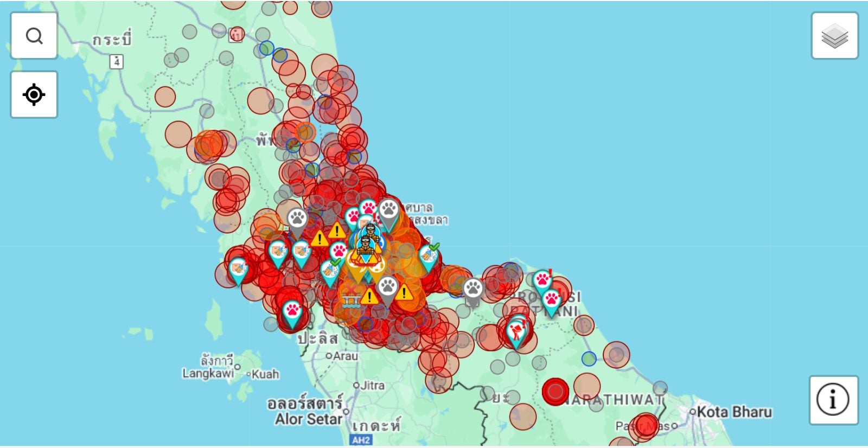Screen dimensions: 868x448
Task: Click the AH2 highway shield
Action: [x=361, y=440]
